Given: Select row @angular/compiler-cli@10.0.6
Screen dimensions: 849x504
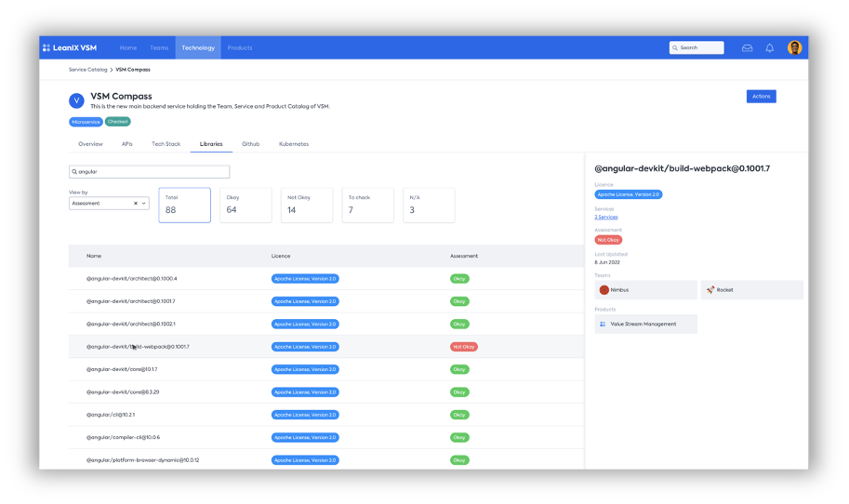Looking at the screenshot, I should pyautogui.click(x=326, y=437).
